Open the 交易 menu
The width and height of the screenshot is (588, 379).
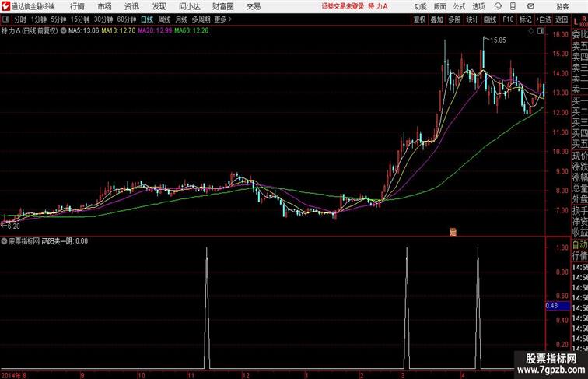tap(253, 6)
